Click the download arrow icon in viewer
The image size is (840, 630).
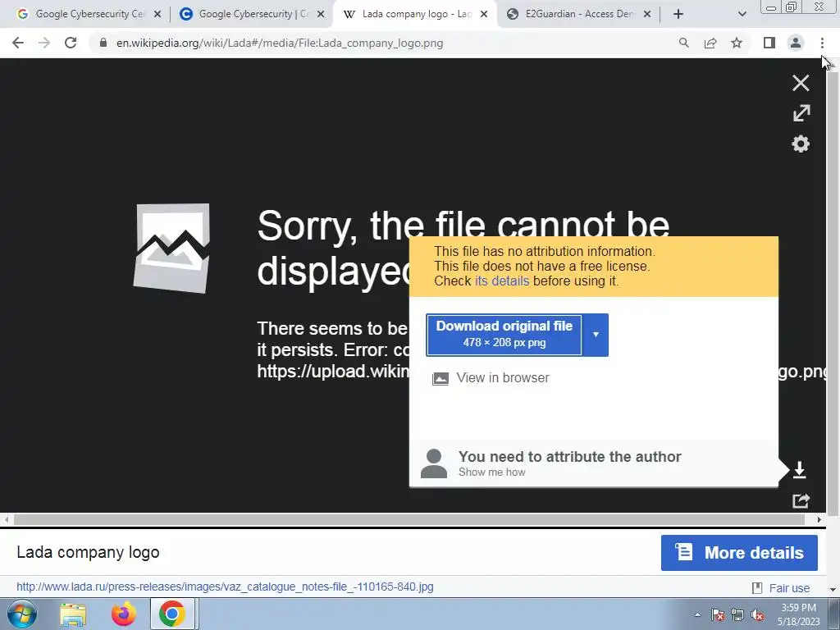pyautogui.click(x=799, y=470)
